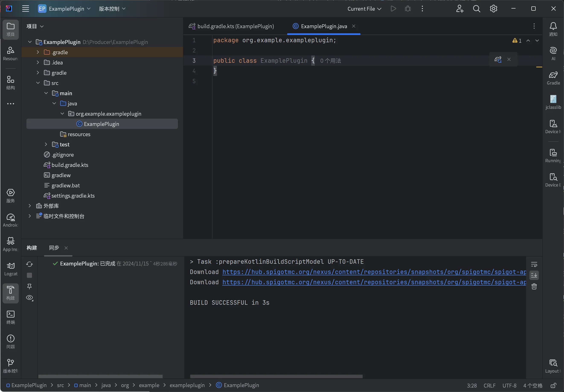
Task: Open the main hamburger menu
Action: pos(26,9)
